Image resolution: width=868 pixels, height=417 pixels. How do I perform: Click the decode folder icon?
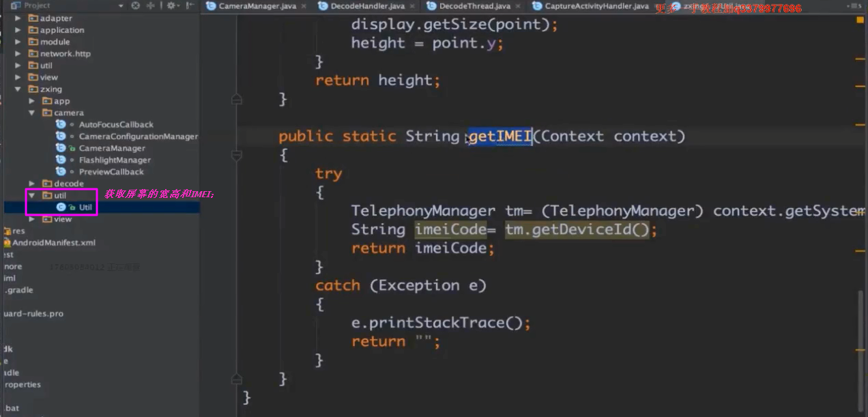47,184
